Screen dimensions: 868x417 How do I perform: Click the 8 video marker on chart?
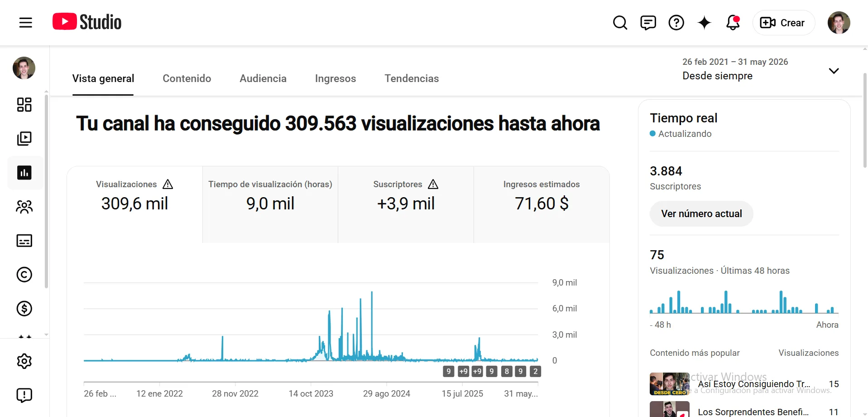(x=507, y=371)
